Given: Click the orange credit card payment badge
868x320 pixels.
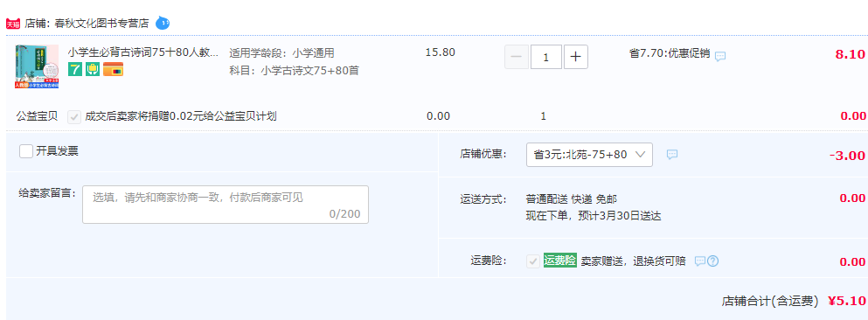Looking at the screenshot, I should pos(113,69).
